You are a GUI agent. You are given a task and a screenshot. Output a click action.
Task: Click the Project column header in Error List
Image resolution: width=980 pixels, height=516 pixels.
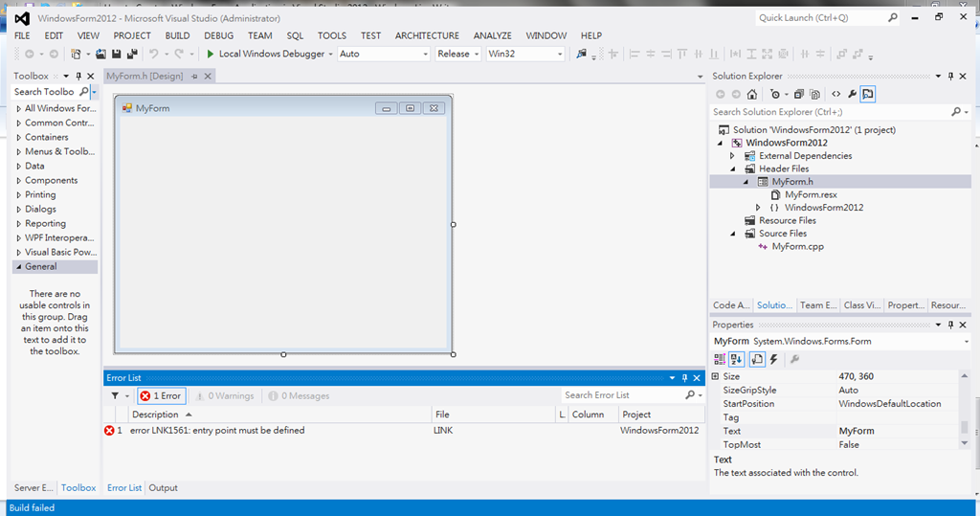[661, 415]
